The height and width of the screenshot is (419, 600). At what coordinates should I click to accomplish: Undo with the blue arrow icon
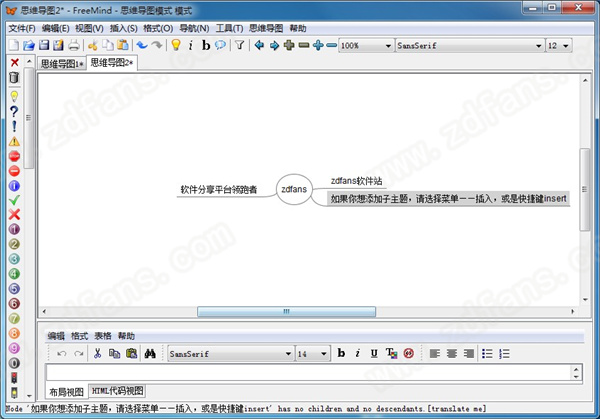(142, 45)
